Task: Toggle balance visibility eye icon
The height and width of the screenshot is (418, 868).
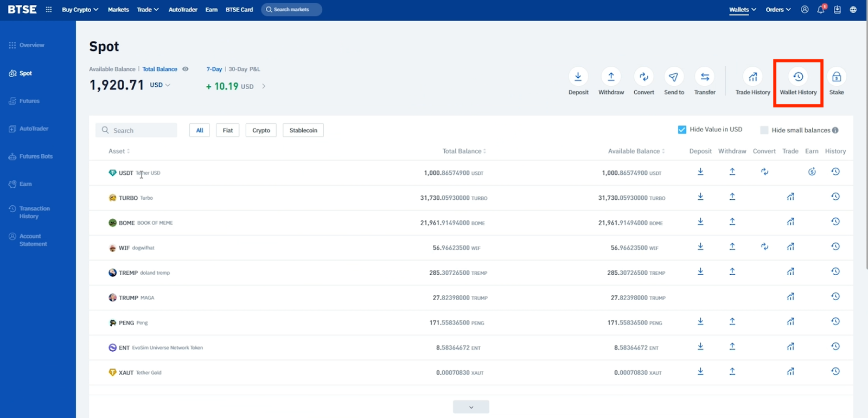Action: point(186,69)
